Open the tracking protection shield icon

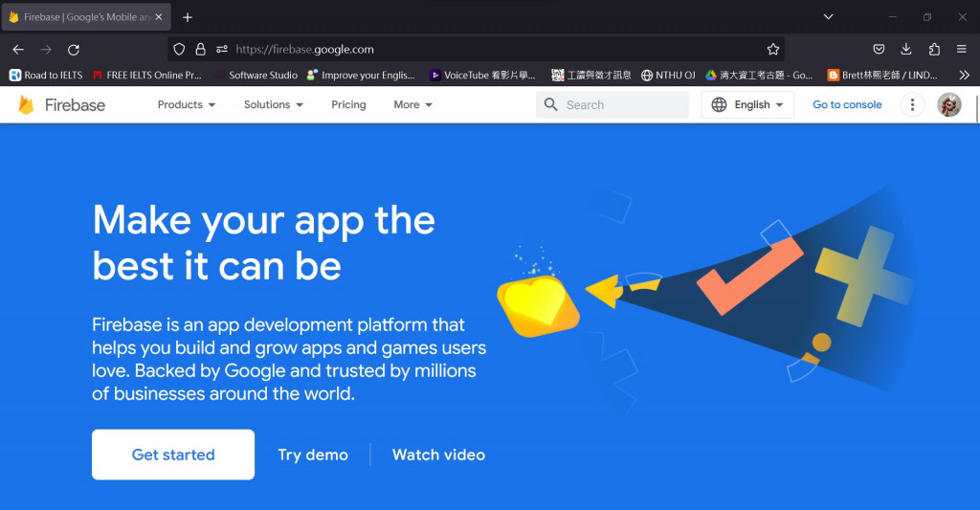(179, 50)
